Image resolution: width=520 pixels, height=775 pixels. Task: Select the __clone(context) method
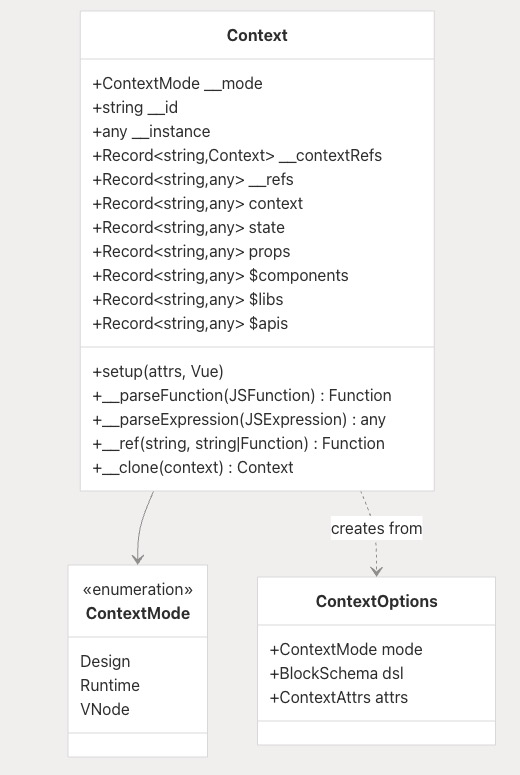[x=193, y=467]
